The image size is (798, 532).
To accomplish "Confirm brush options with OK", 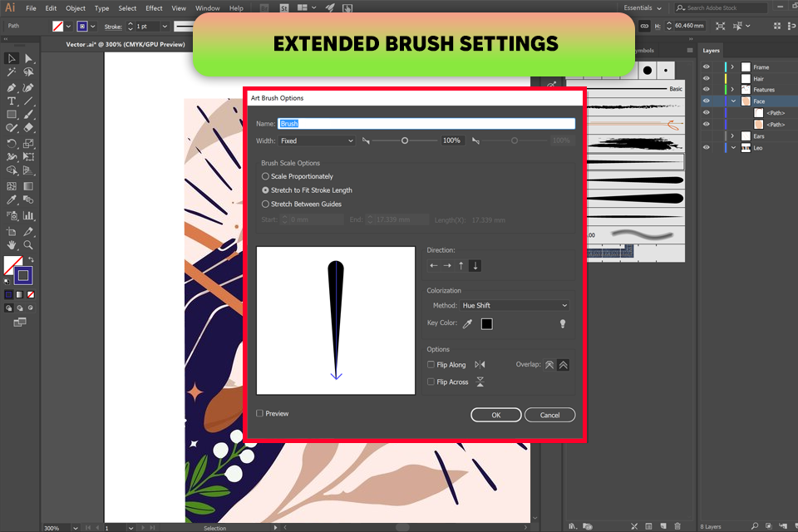I will pos(496,415).
